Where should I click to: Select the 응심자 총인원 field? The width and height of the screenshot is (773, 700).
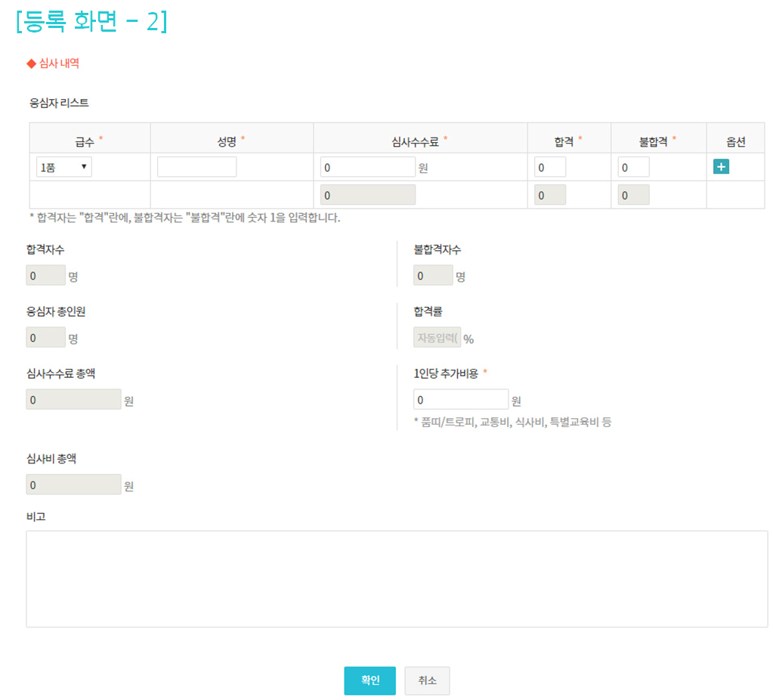pyautogui.click(x=45, y=337)
